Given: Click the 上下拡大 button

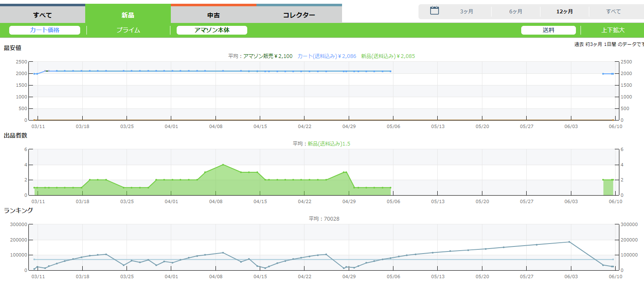Looking at the screenshot, I should point(613,30).
